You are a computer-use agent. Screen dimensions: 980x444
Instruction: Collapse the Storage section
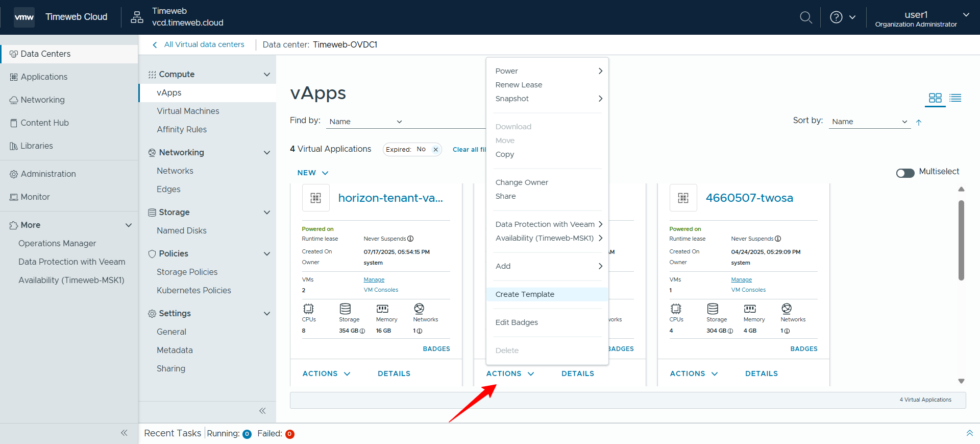point(266,213)
